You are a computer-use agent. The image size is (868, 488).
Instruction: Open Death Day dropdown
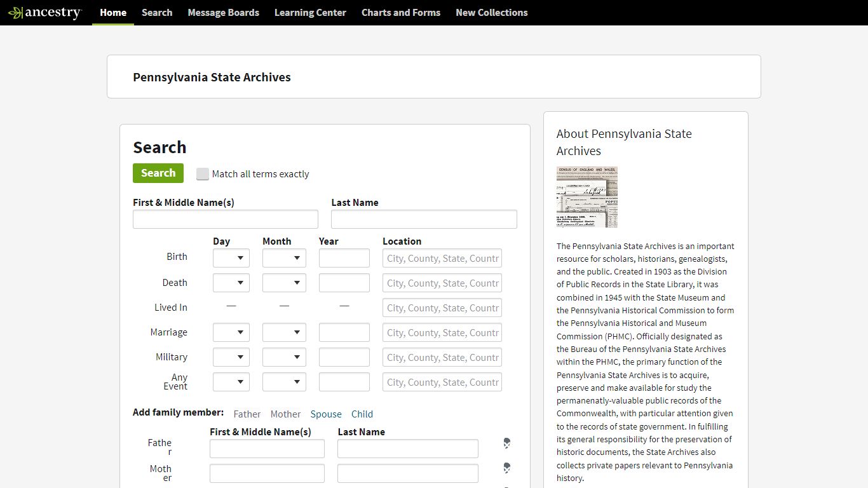click(x=231, y=283)
